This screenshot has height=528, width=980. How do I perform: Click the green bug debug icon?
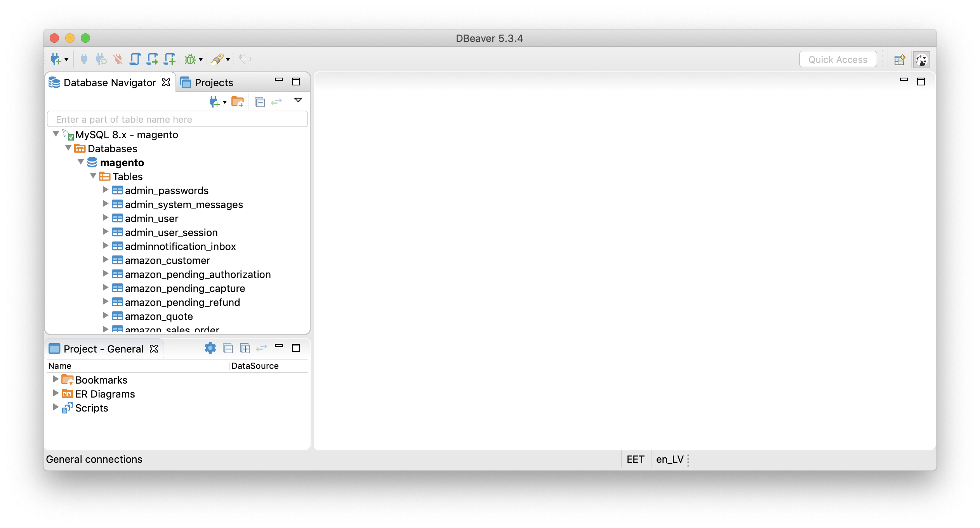click(x=190, y=59)
